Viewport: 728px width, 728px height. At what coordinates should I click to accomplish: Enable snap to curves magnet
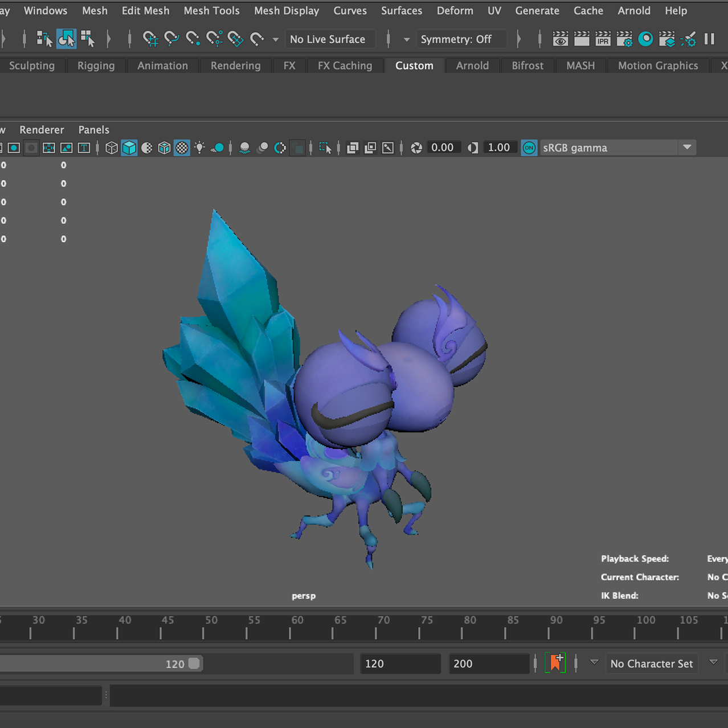(171, 39)
